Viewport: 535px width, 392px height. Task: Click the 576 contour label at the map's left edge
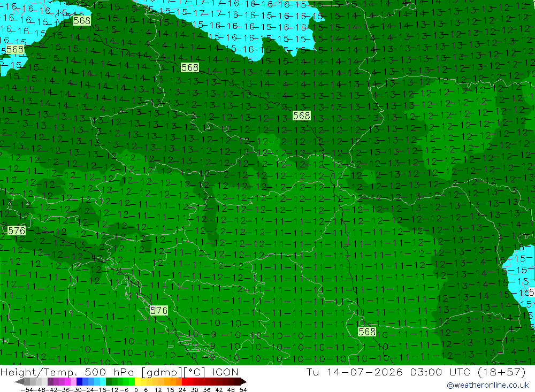click(17, 230)
